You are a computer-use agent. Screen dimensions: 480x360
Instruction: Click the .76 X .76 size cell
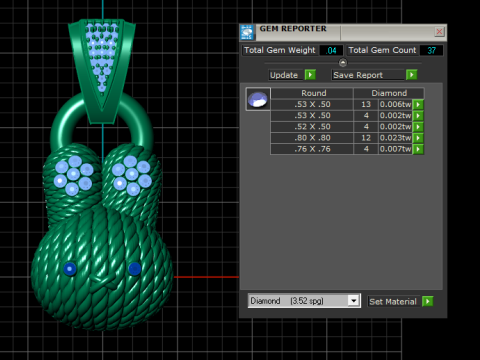(x=312, y=149)
